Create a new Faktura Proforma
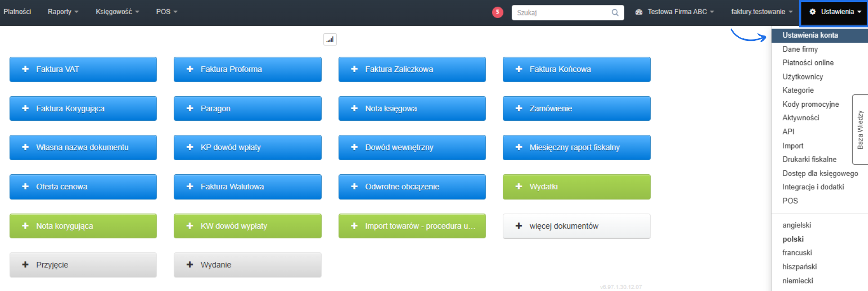This screenshot has height=291, width=868. click(x=248, y=69)
